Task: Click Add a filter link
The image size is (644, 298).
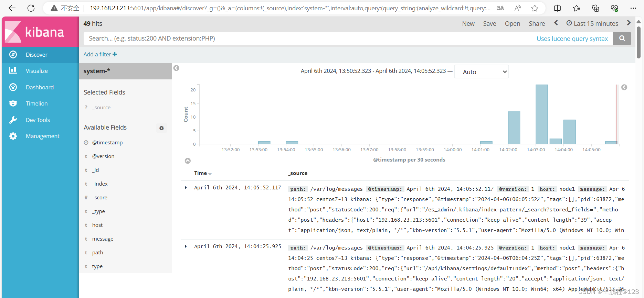Action: coord(100,54)
